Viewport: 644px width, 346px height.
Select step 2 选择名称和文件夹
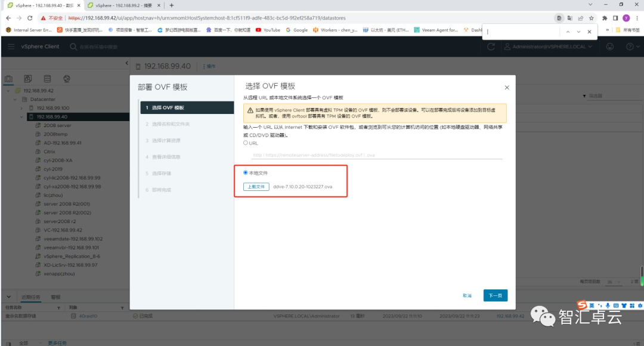[x=167, y=124]
